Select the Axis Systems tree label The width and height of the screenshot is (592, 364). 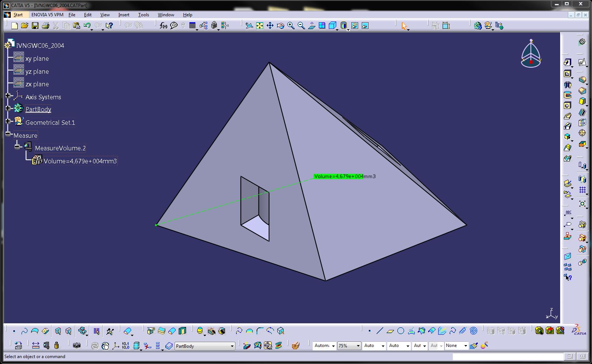click(43, 97)
